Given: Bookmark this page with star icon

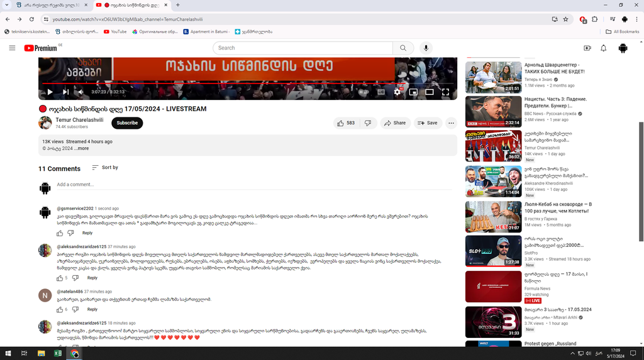Looking at the screenshot, I should tap(565, 19).
